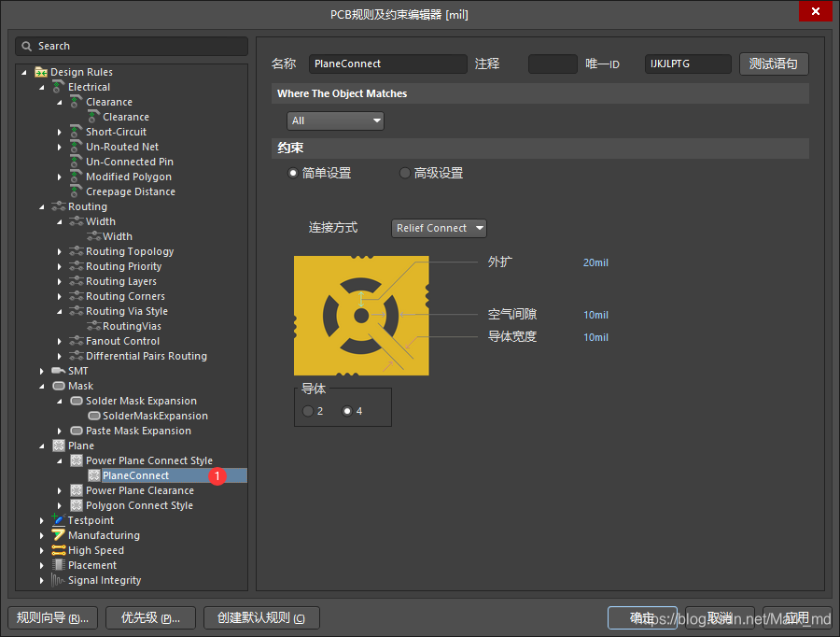Expand the SMT rules category
840x637 pixels.
pos(42,371)
